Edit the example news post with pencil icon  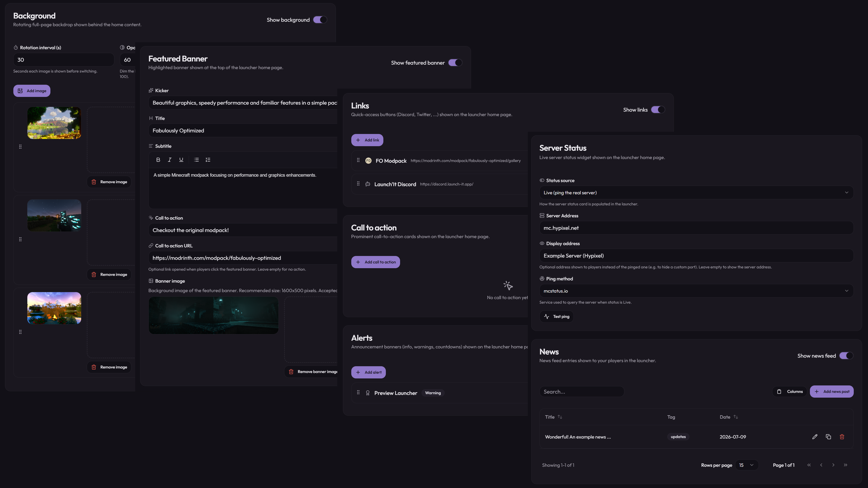[815, 437]
